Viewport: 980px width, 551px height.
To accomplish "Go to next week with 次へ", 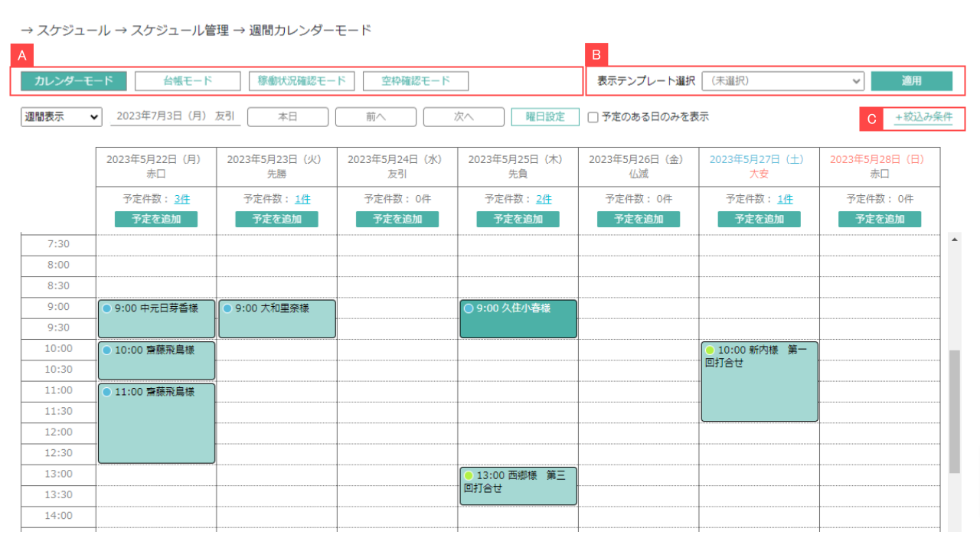I will tap(463, 116).
